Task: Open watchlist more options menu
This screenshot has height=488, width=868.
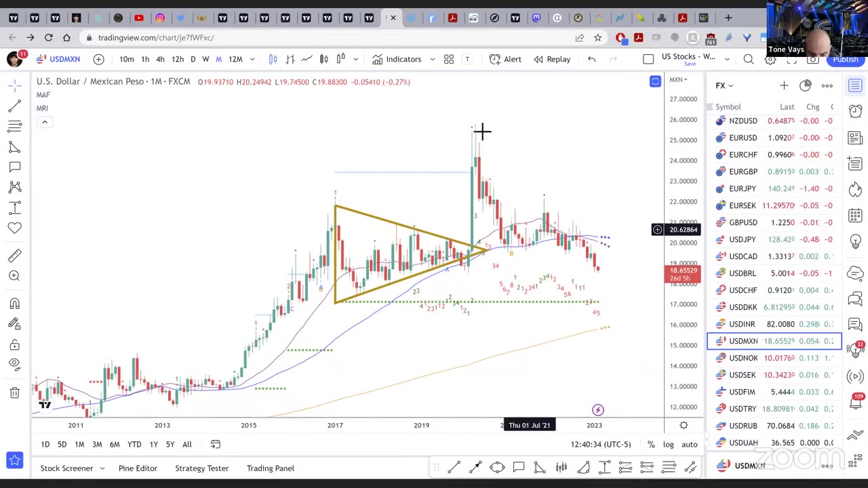Action: (827, 85)
